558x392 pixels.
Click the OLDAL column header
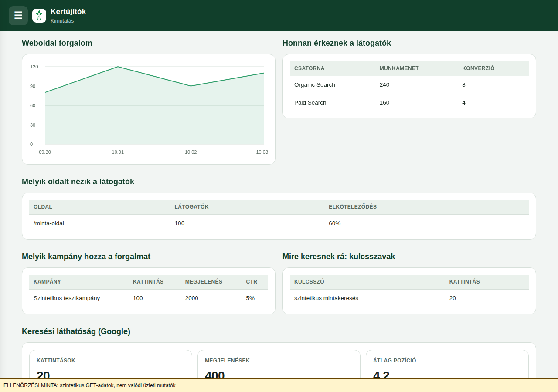(x=43, y=207)
